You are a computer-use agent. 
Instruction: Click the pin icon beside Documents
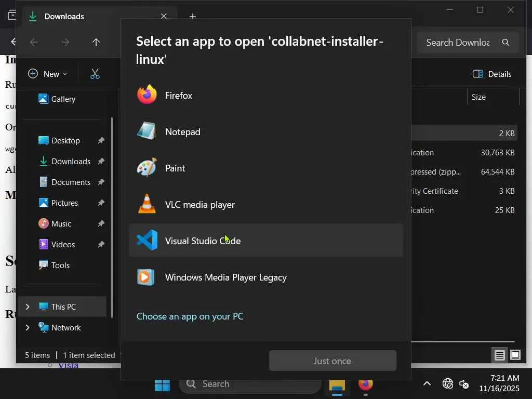point(101,182)
